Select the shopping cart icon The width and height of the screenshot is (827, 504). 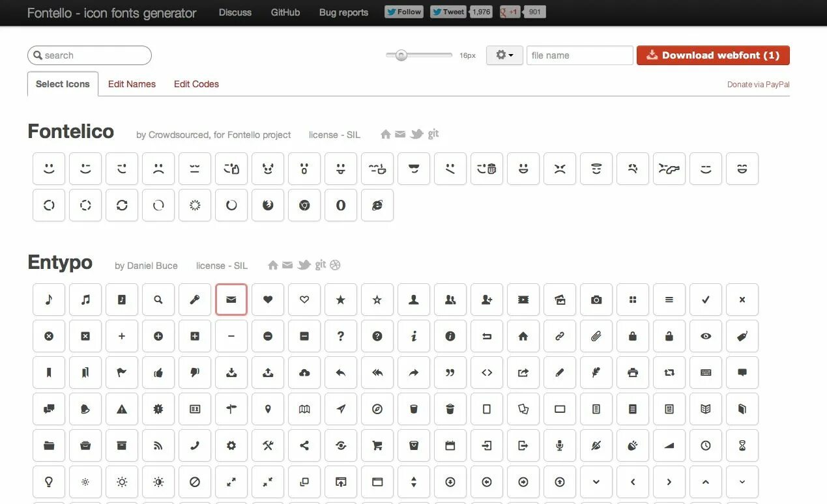click(x=377, y=445)
